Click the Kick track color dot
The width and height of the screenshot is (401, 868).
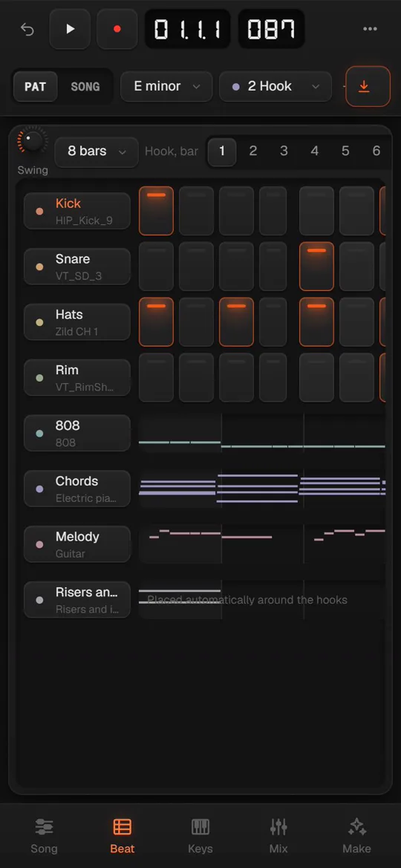coord(39,211)
